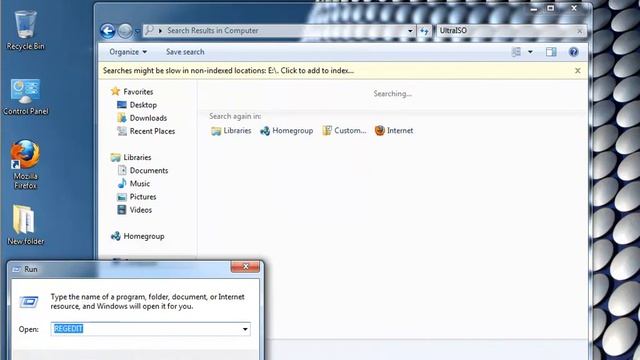Click the Homegroup icon in search again row
This screenshot has width=640, height=360.
265,131
